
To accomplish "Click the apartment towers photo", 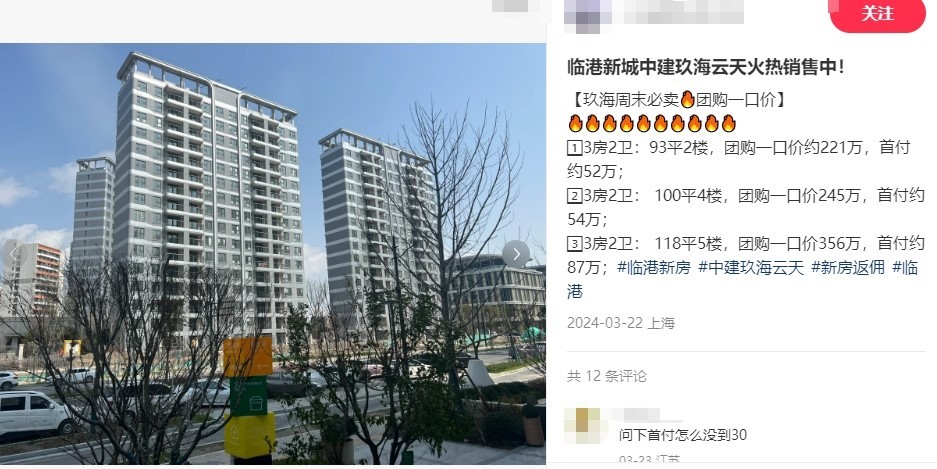I will click(x=272, y=254).
